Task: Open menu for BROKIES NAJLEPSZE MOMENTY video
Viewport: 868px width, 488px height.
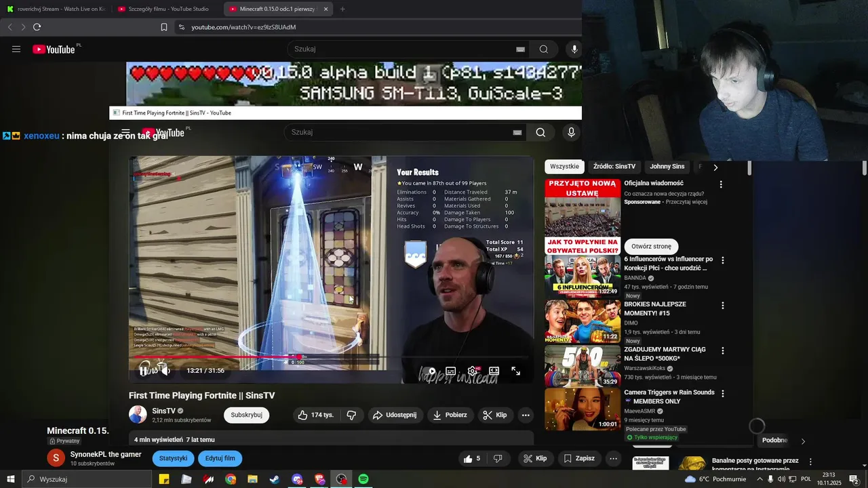Action: point(723,306)
